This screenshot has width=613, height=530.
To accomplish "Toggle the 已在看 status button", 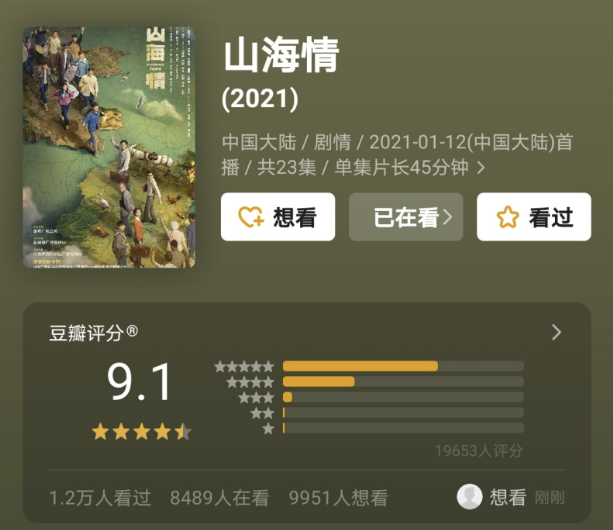I will tap(406, 217).
